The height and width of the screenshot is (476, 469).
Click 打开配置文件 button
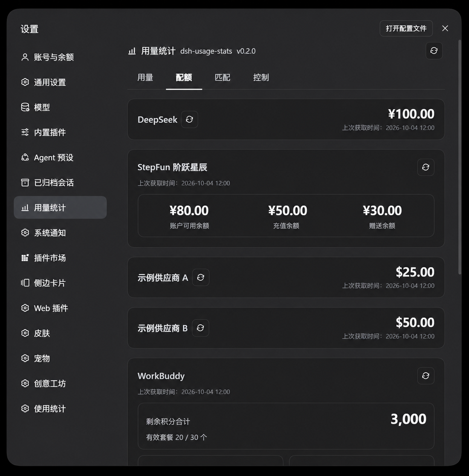[406, 28]
